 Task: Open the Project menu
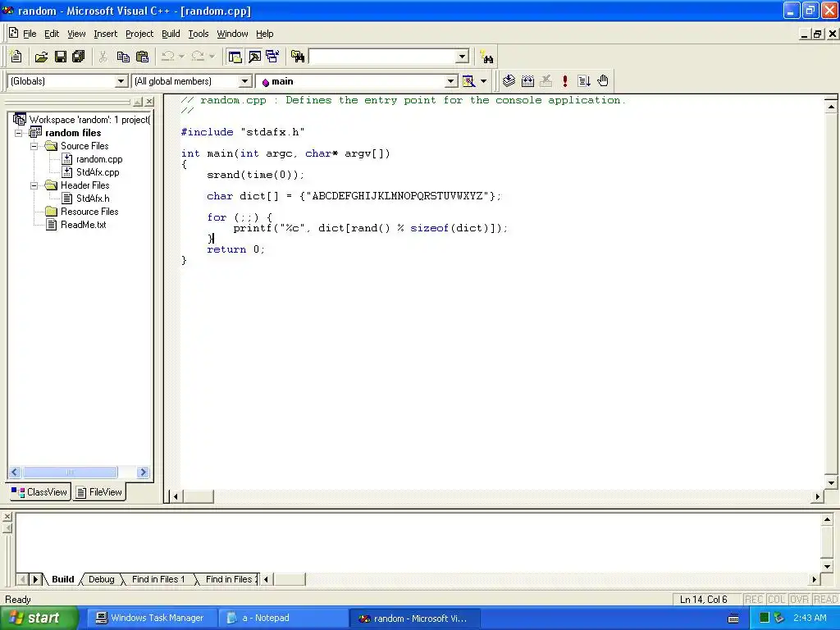pyautogui.click(x=139, y=34)
